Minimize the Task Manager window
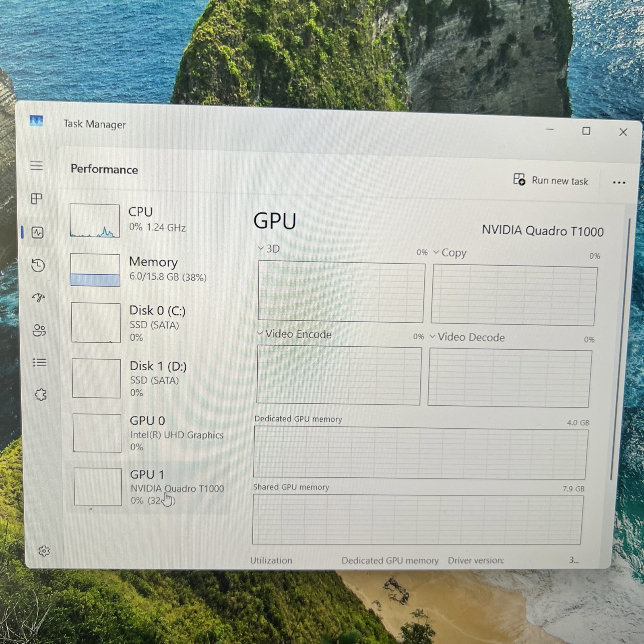 click(x=550, y=130)
